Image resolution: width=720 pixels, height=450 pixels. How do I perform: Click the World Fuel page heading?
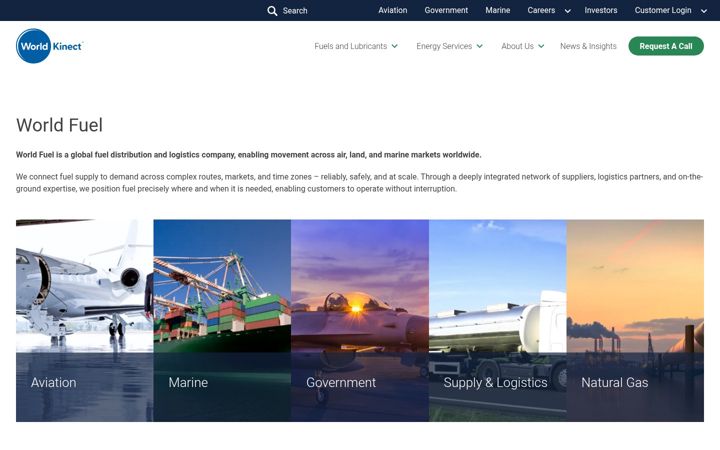pyautogui.click(x=59, y=125)
